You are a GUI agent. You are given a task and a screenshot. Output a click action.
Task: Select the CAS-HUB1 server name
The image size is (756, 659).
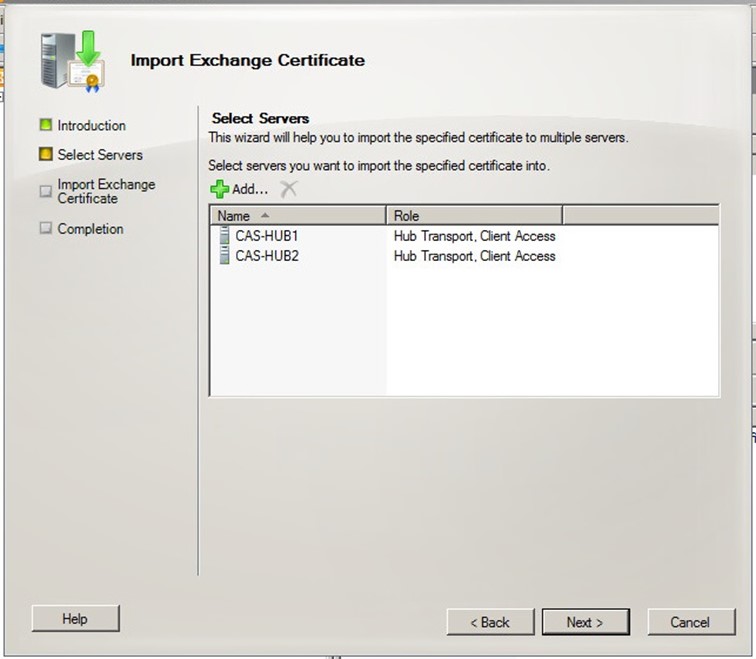pos(267,236)
